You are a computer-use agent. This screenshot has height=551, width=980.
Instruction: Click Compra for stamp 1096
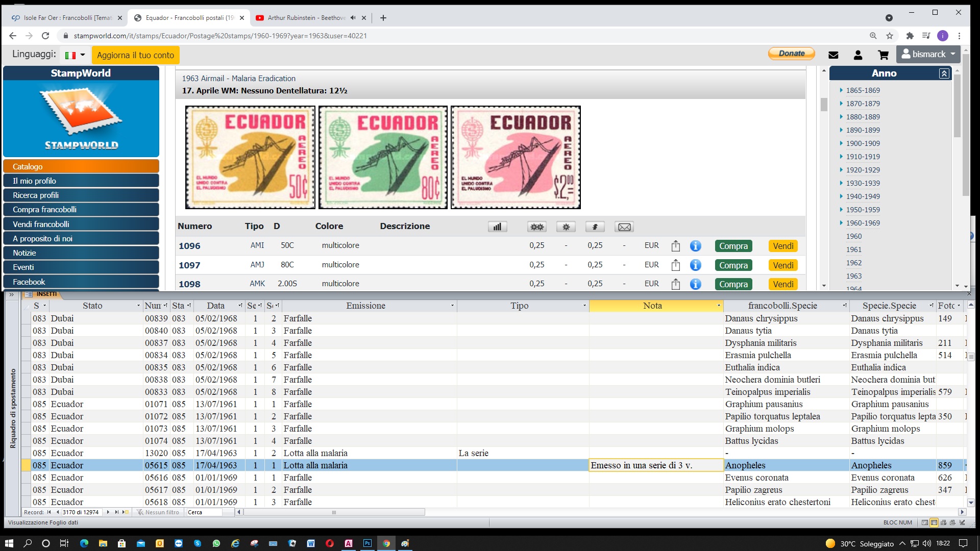click(x=733, y=246)
